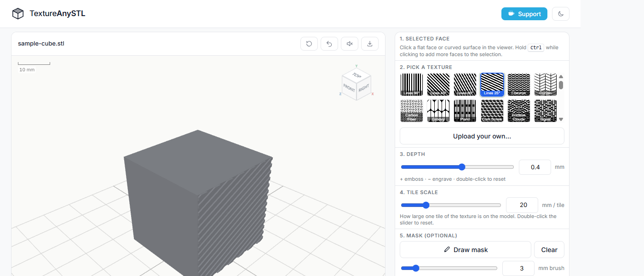Click the TextureAnySTL title text

click(57, 14)
